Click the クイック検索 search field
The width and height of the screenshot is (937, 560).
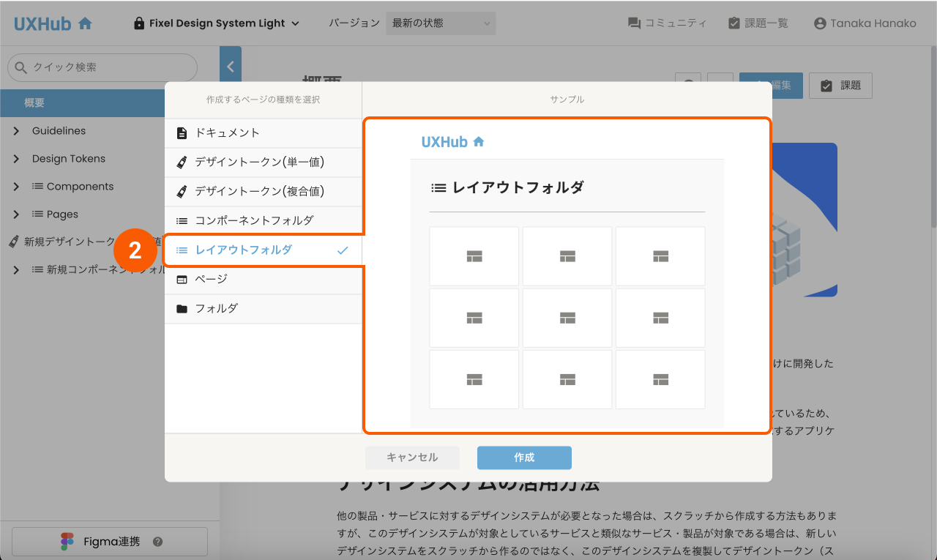tap(101, 67)
